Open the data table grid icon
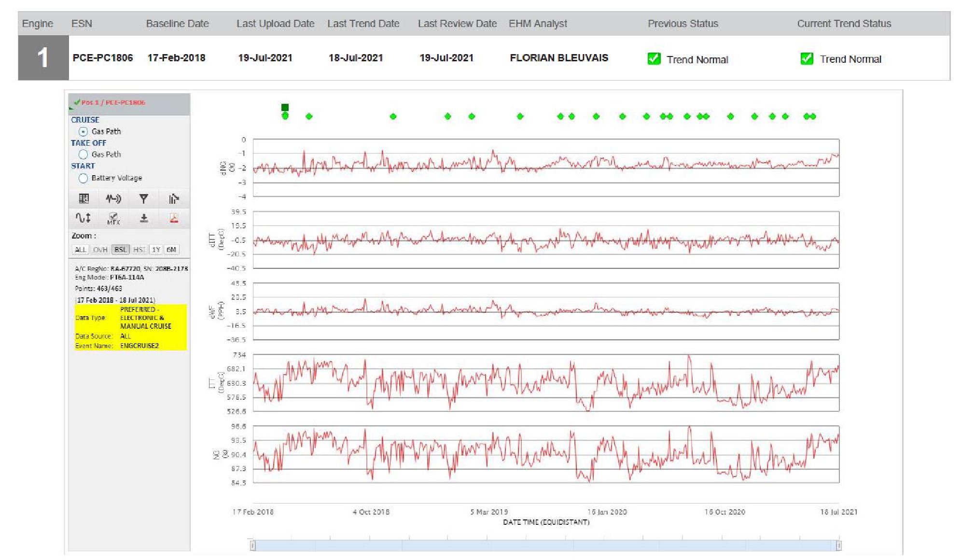 click(84, 198)
